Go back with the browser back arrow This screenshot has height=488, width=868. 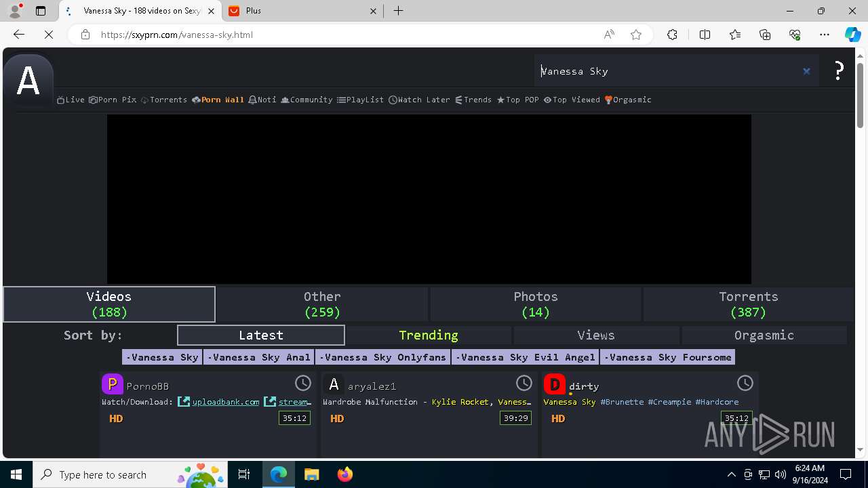19,35
